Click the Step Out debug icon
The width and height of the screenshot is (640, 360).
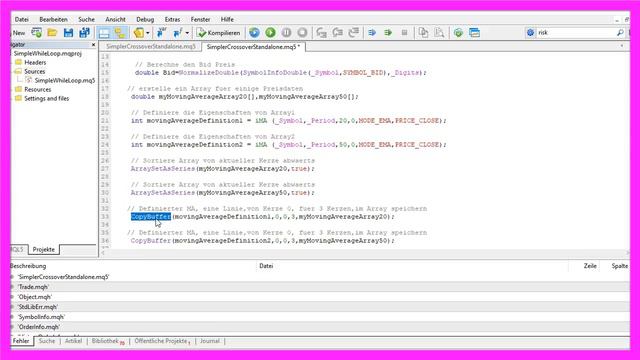point(353,33)
